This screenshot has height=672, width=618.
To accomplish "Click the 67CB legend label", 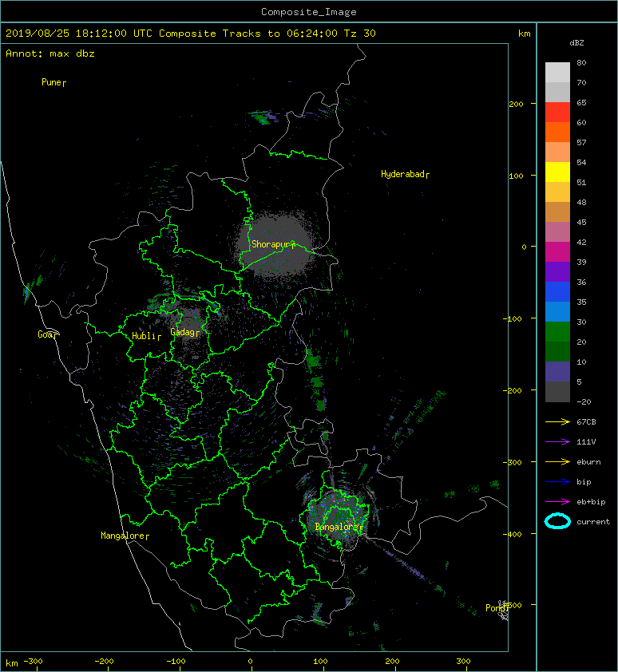I will (586, 422).
